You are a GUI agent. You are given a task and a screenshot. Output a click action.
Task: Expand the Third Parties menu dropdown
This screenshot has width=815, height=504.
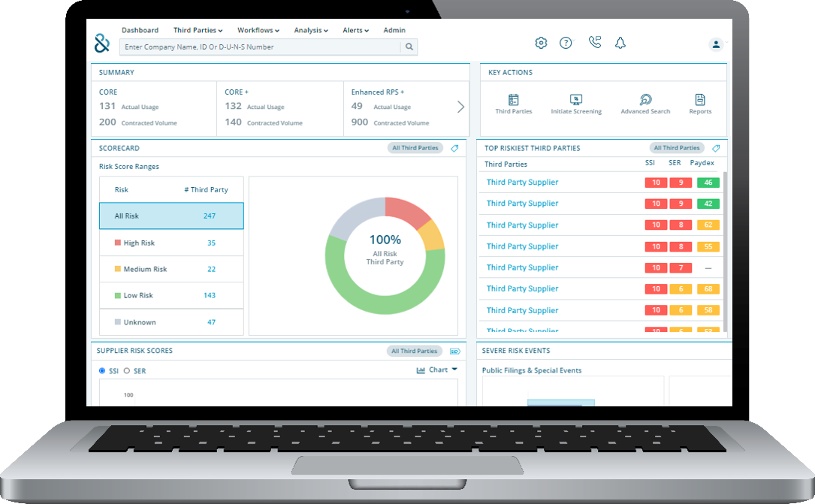pyautogui.click(x=198, y=30)
